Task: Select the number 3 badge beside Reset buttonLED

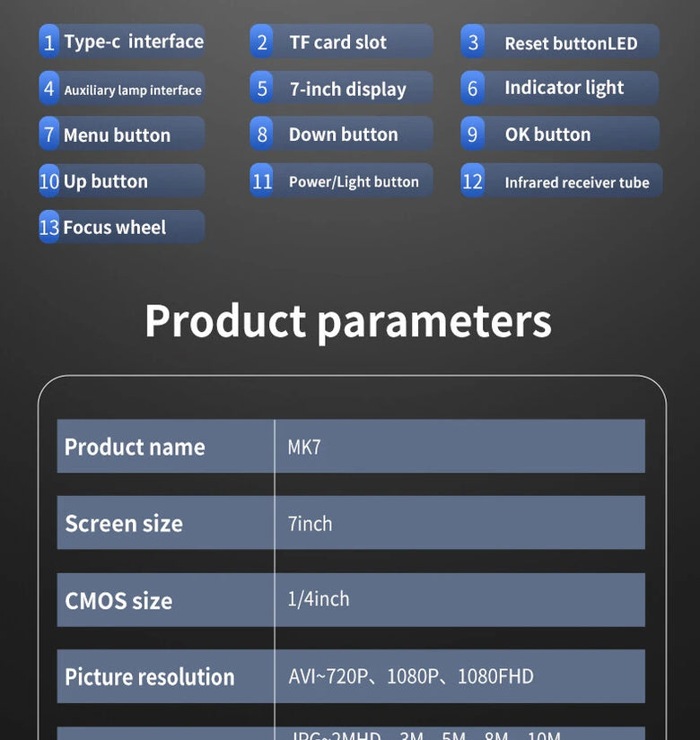Action: pos(473,42)
